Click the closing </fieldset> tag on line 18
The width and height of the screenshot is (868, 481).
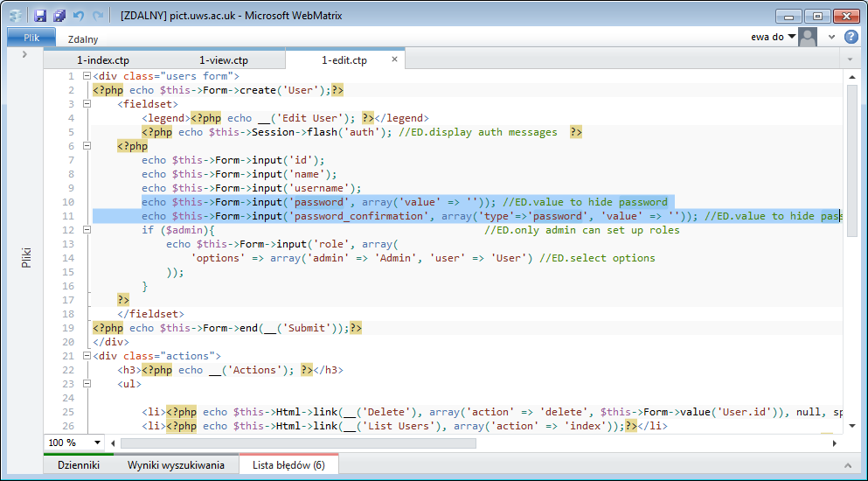pos(150,314)
